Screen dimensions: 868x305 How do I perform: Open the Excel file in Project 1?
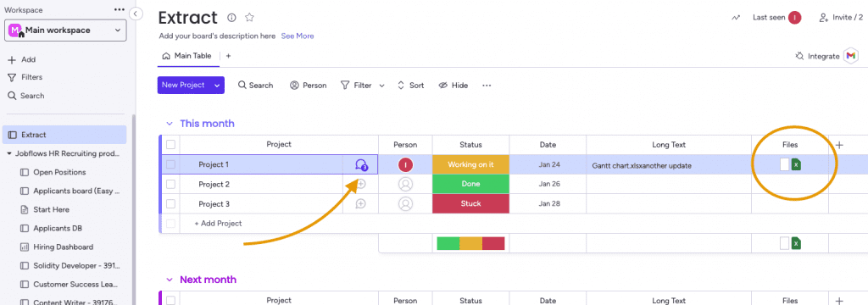796,164
